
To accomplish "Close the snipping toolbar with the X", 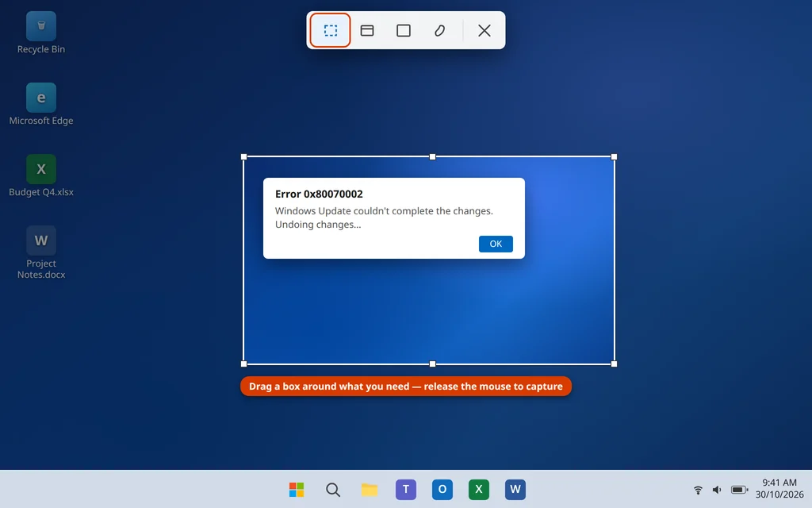I will (x=485, y=31).
